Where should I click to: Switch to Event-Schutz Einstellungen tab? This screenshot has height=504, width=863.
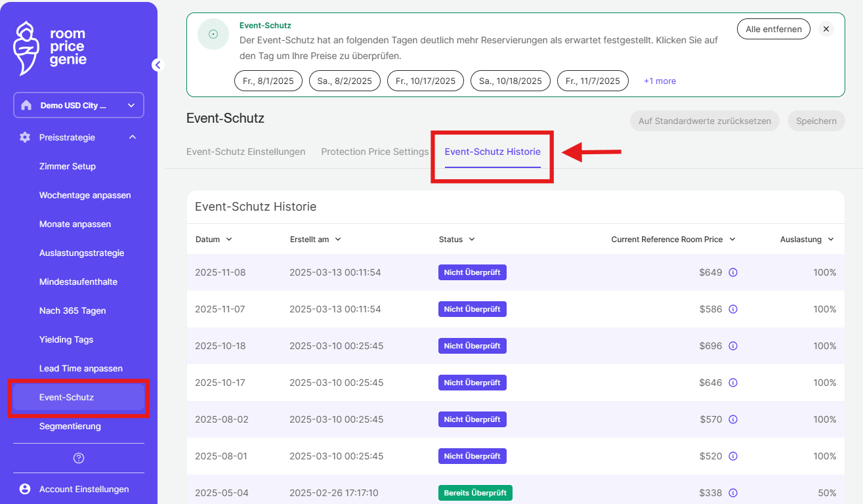[245, 152]
